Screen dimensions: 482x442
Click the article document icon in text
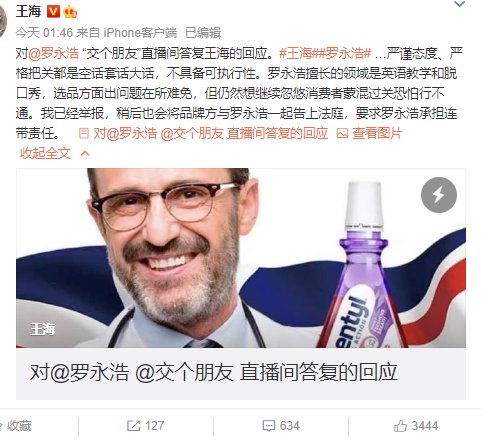click(x=83, y=133)
